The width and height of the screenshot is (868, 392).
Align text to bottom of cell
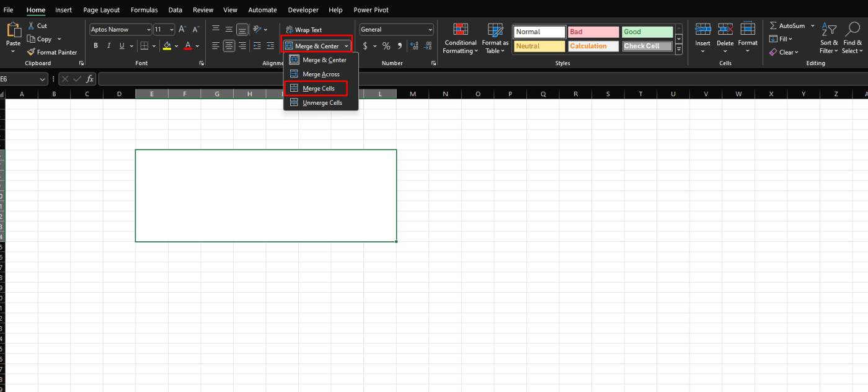point(242,29)
